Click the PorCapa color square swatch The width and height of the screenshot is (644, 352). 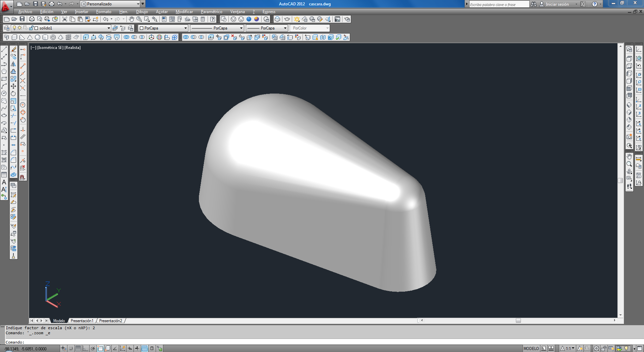click(142, 28)
